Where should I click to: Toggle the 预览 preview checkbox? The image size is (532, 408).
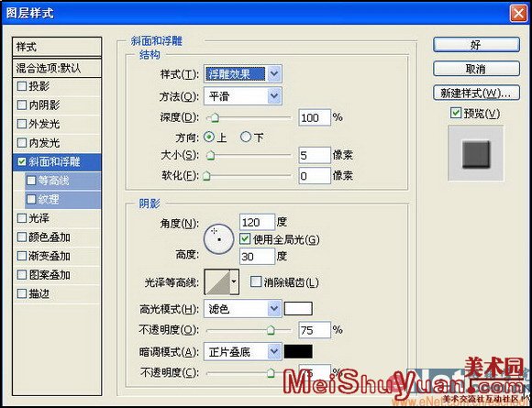pyautogui.click(x=456, y=114)
